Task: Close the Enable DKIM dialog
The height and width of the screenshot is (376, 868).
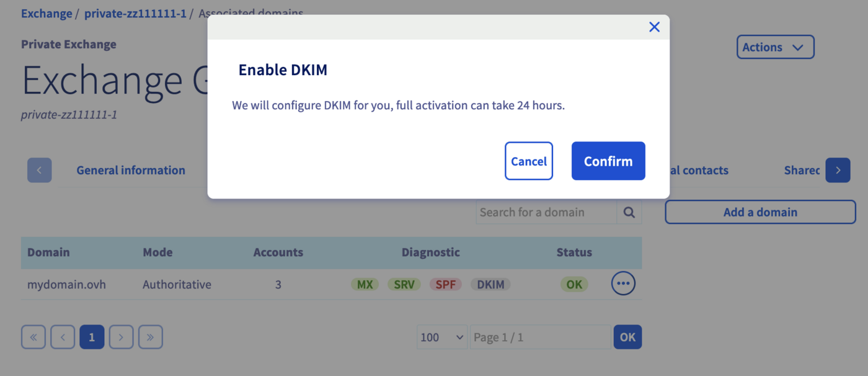Action: 654,27
